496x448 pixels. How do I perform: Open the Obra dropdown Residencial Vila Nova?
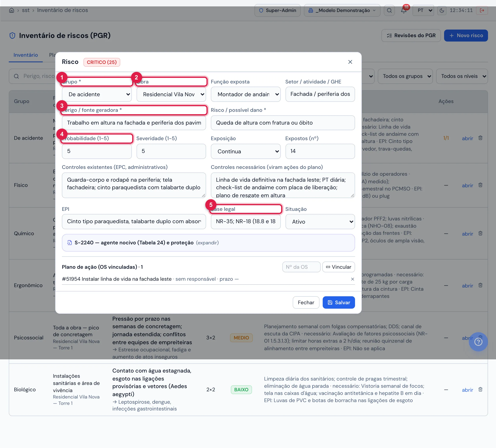pos(171,94)
